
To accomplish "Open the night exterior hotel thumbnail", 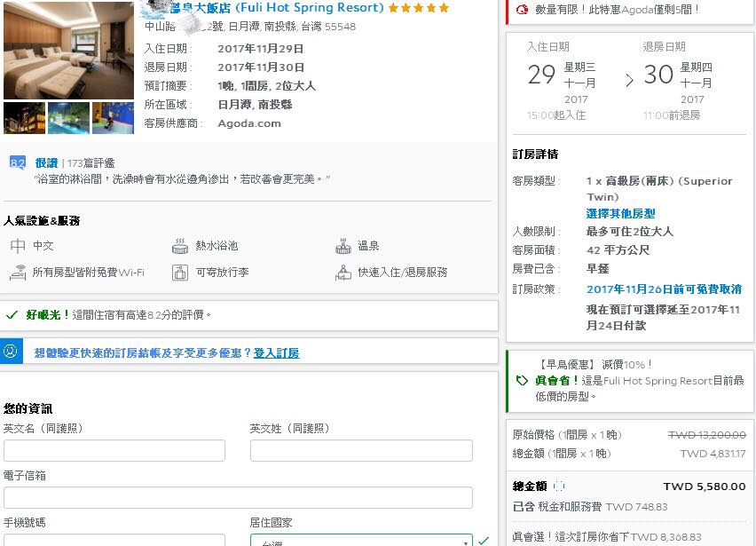I will point(24,118).
